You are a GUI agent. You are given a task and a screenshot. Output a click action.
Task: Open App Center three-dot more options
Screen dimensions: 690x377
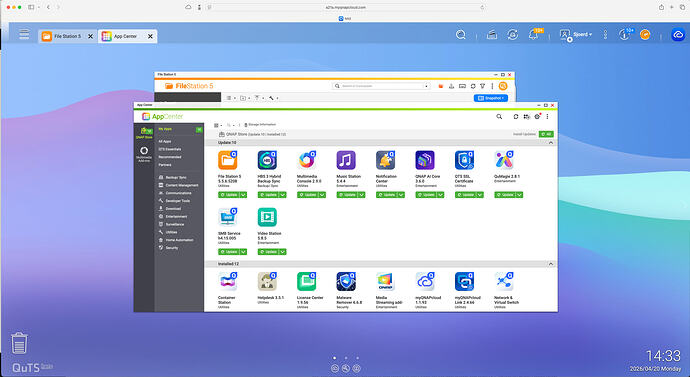(547, 117)
